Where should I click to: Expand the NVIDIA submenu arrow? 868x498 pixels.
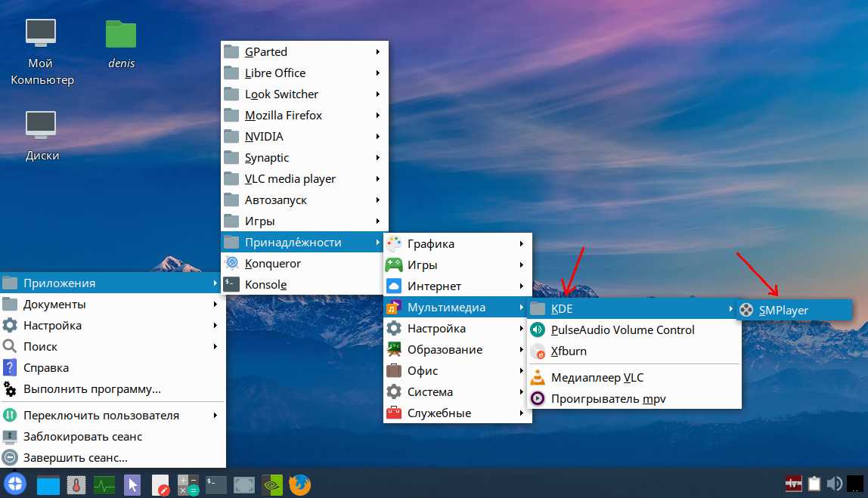coord(377,136)
